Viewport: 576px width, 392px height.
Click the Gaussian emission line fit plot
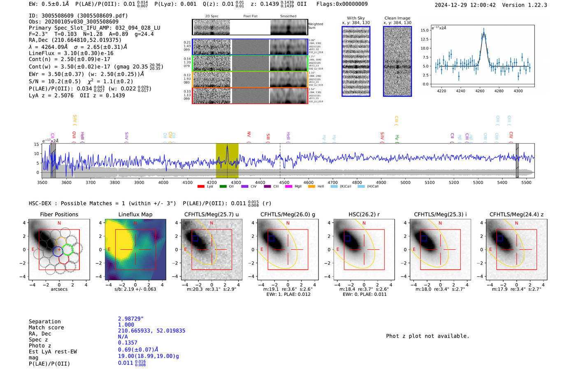482,56
